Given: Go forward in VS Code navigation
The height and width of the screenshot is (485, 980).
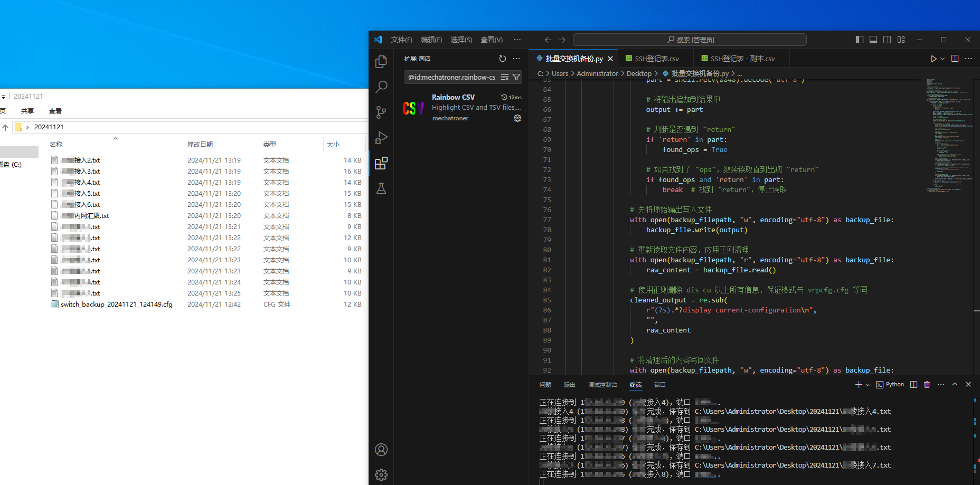Looking at the screenshot, I should click(562, 40).
